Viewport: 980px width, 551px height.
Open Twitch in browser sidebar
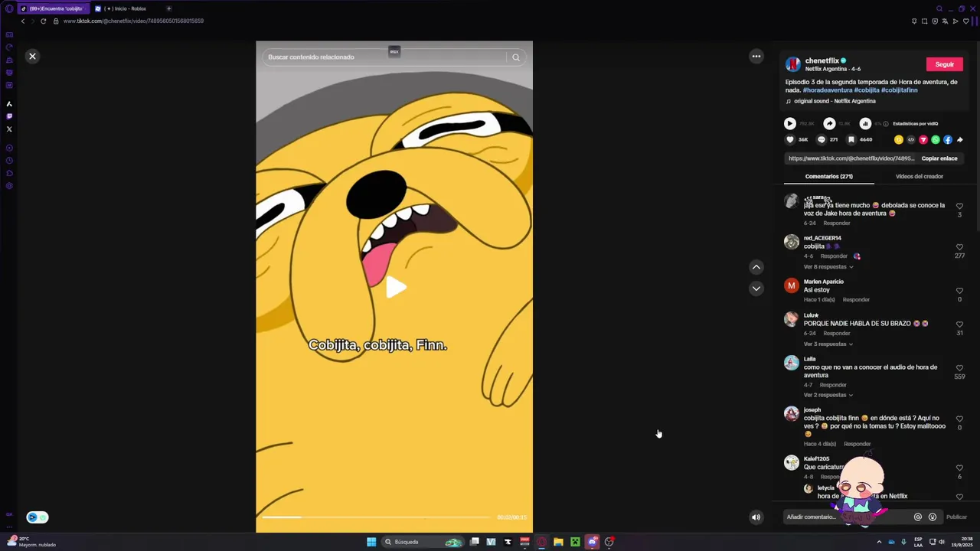tap(9, 116)
